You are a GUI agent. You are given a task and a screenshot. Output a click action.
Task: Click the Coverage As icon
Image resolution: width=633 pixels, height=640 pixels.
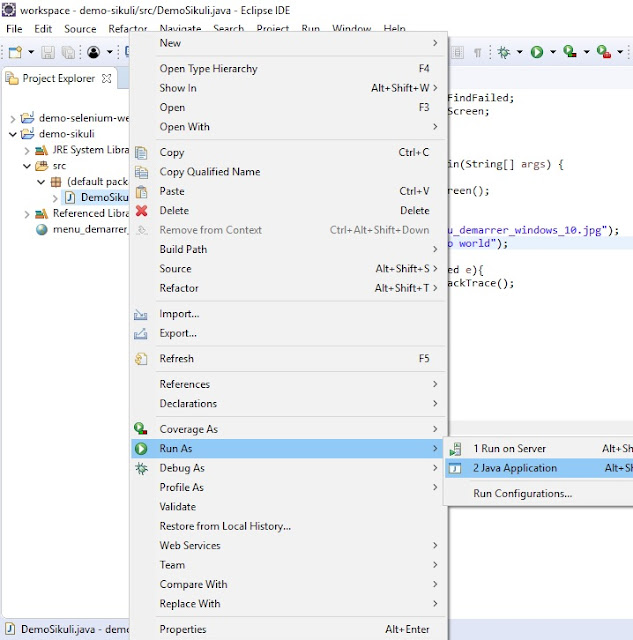[141, 429]
